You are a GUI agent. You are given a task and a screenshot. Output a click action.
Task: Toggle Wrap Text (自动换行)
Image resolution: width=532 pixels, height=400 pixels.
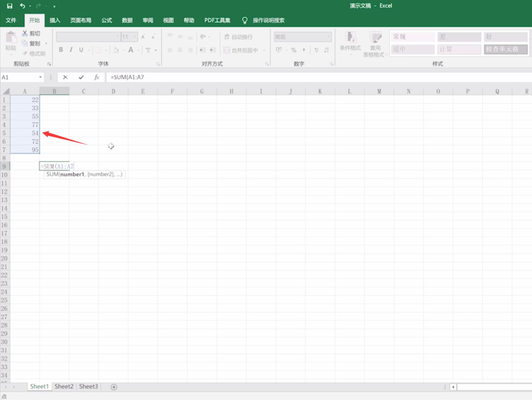[238, 37]
